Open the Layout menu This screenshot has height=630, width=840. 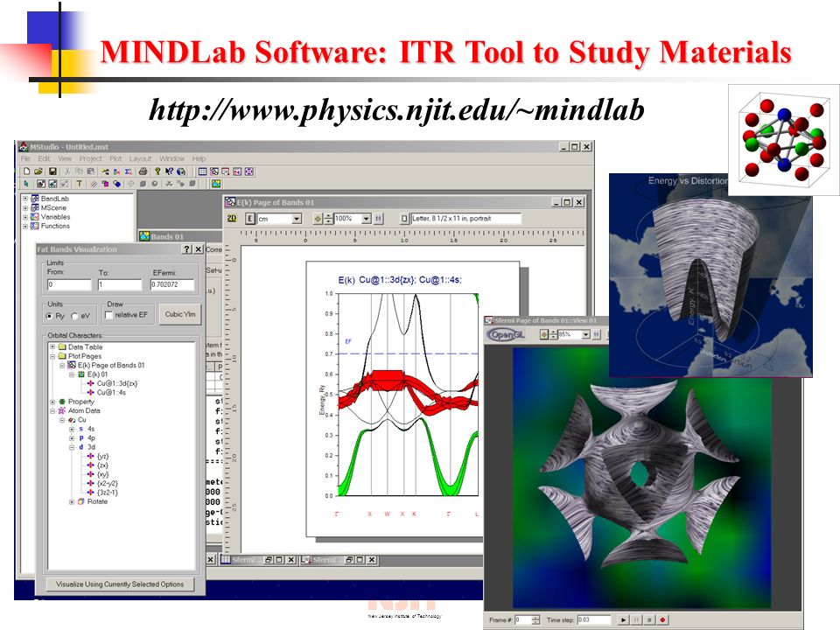[x=140, y=158]
